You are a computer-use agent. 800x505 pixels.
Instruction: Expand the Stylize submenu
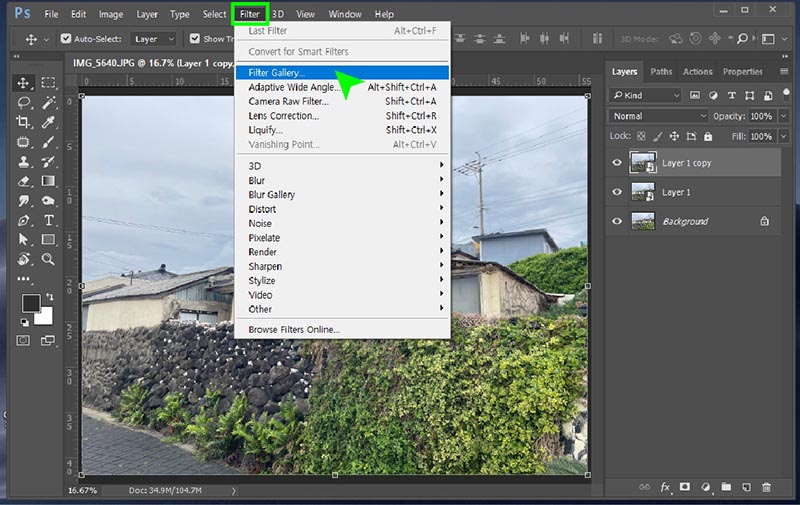coord(342,280)
